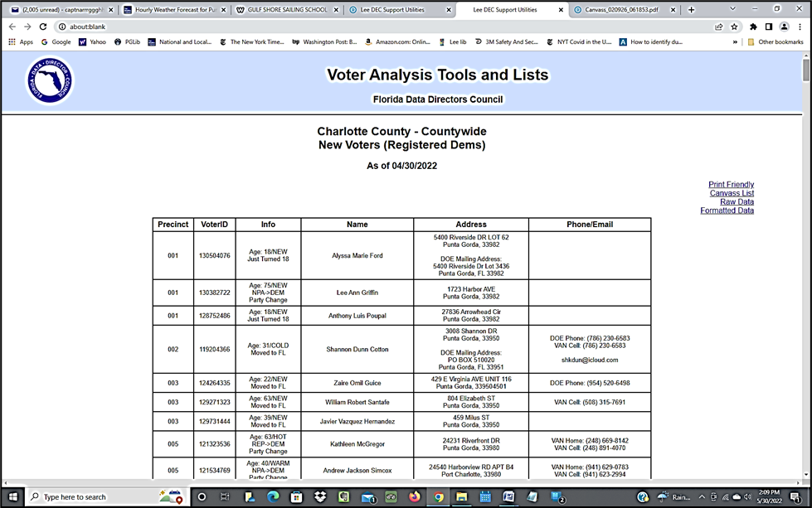Close the Canvass PDF tab

pos(673,10)
